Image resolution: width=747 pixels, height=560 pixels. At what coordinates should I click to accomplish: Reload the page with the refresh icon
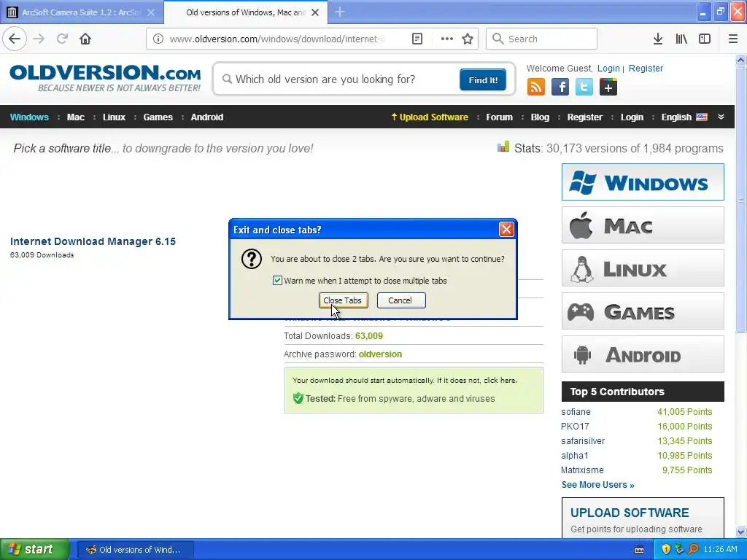point(63,39)
